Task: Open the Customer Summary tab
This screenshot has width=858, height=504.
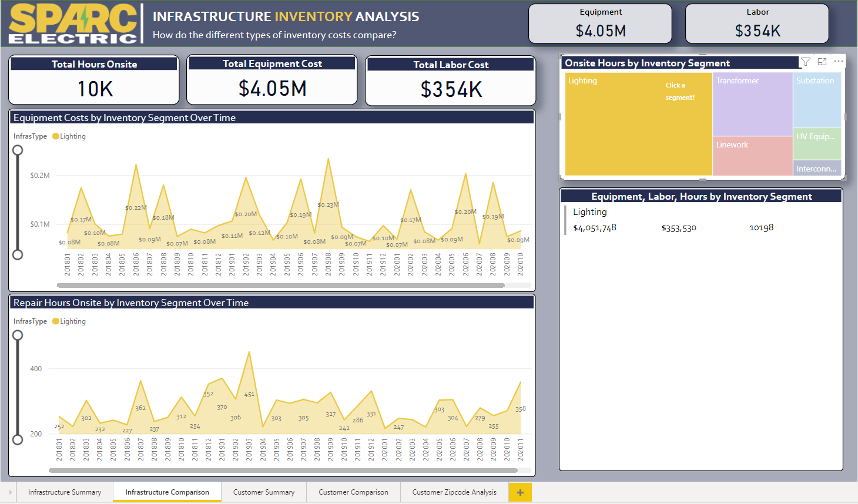Action: [264, 492]
